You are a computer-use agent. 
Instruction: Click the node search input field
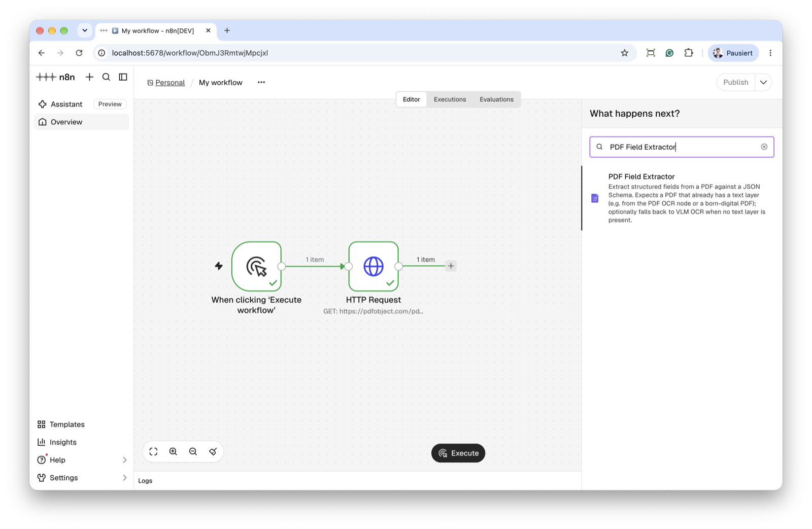point(681,147)
